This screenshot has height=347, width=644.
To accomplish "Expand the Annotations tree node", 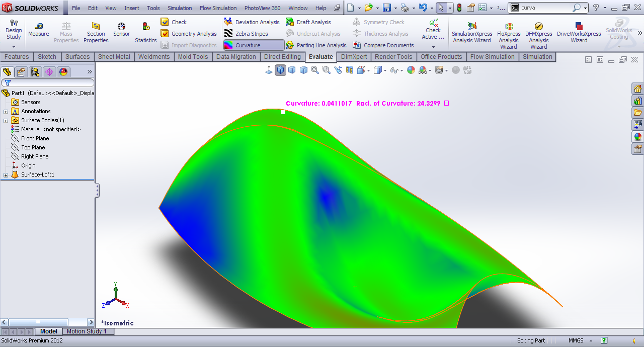I will (x=6, y=111).
